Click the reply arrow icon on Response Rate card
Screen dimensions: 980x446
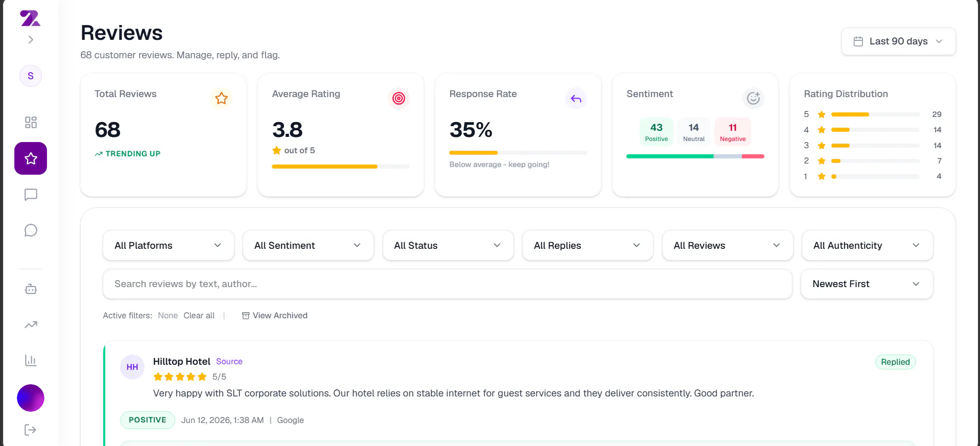(x=576, y=98)
